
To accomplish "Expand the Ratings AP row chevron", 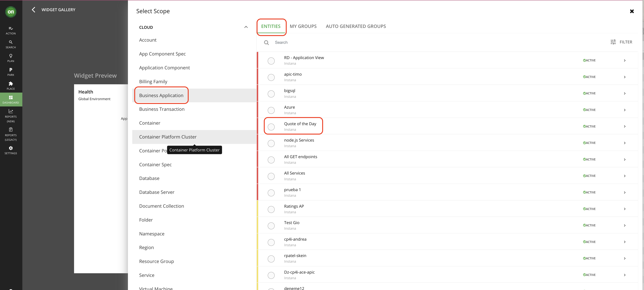I will (x=624, y=209).
